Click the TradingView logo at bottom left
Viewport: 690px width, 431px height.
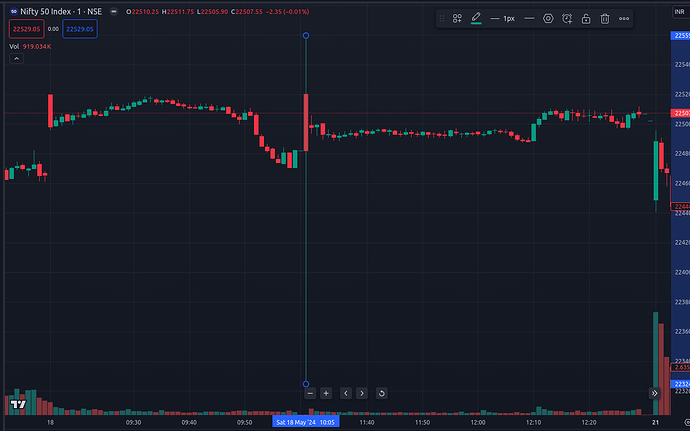[18, 404]
